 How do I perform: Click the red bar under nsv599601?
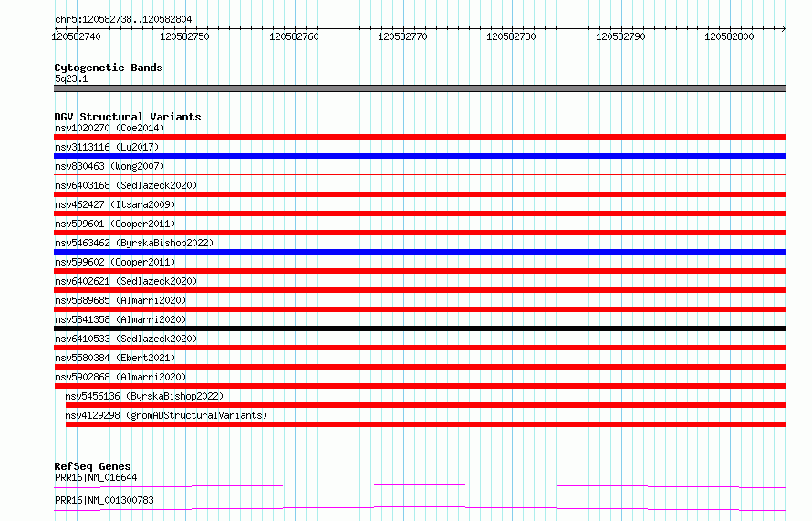(420, 233)
